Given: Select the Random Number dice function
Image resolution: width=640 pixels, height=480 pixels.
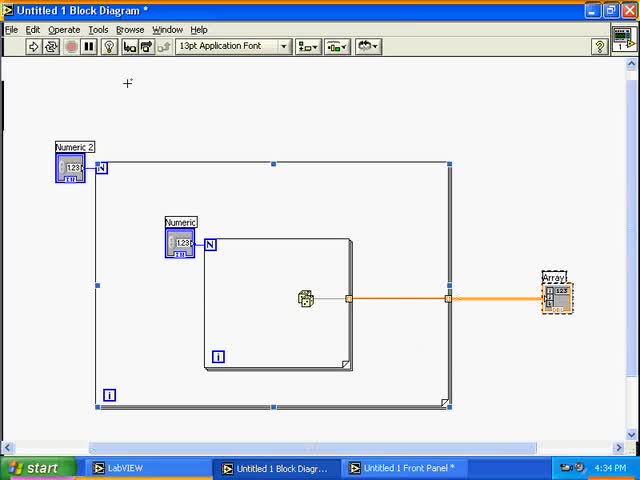Looking at the screenshot, I should [306, 299].
